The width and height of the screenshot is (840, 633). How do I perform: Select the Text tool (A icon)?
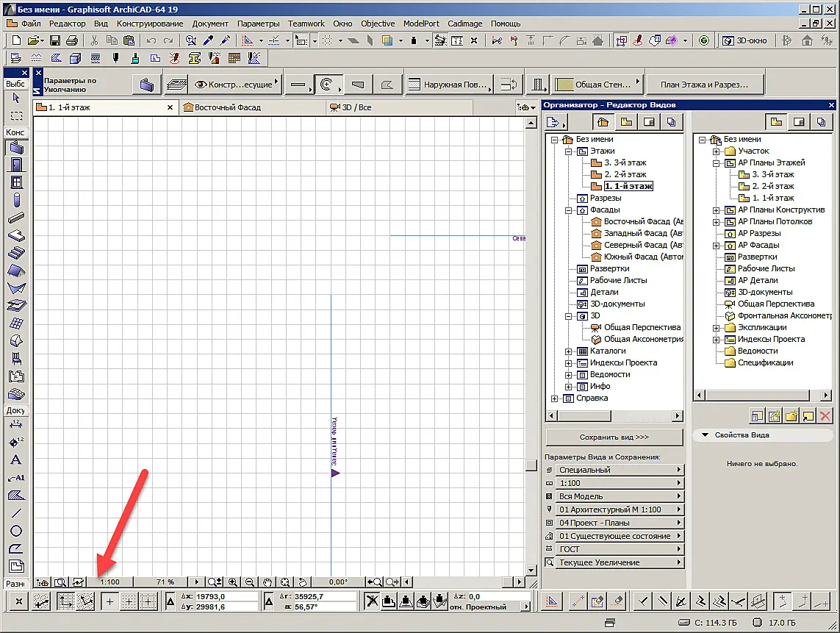16,460
